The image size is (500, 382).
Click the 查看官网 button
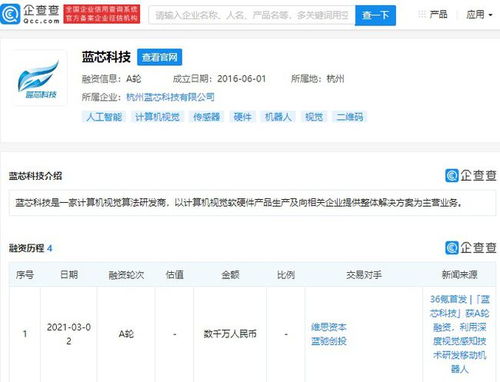159,57
